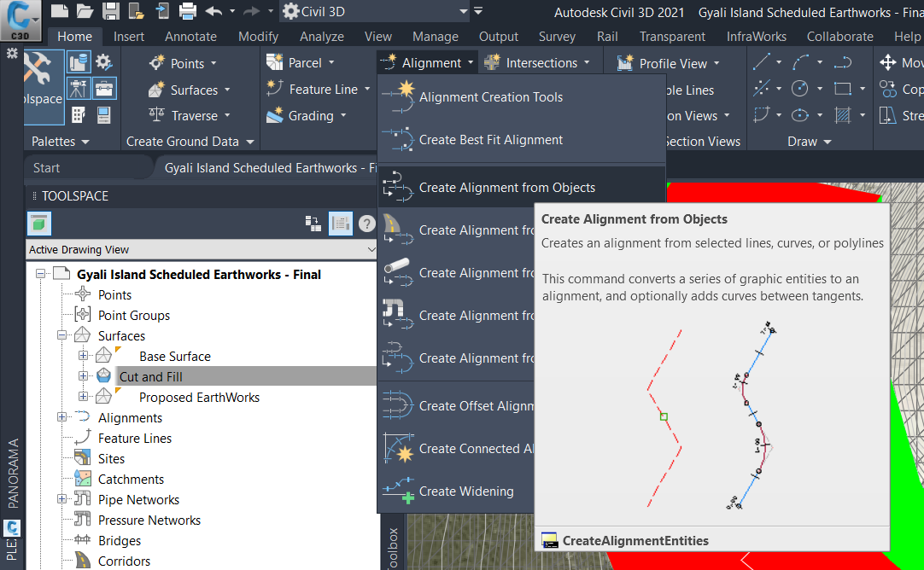The height and width of the screenshot is (570, 924).
Task: Select Feature Lines tree item
Action: click(x=135, y=438)
